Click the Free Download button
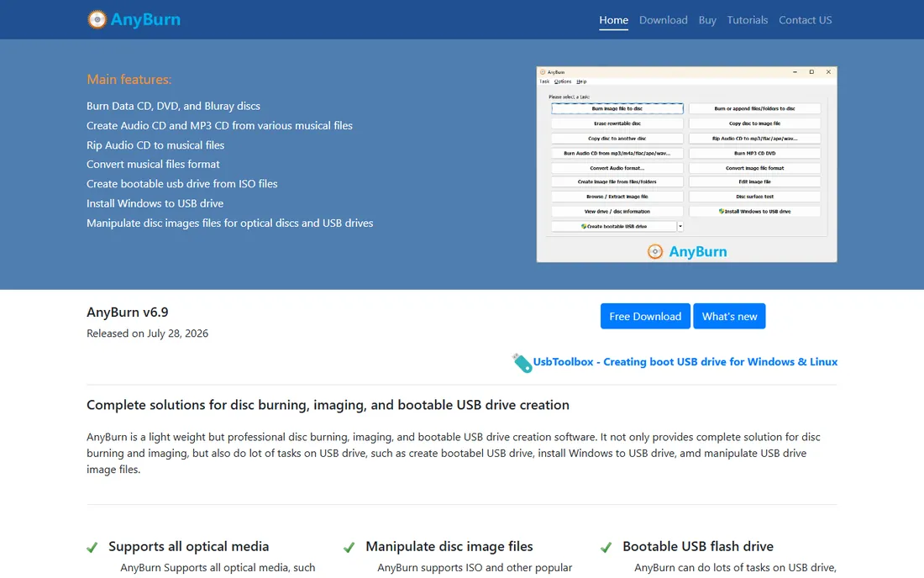Screen dimensions: 924x578 (x=645, y=317)
